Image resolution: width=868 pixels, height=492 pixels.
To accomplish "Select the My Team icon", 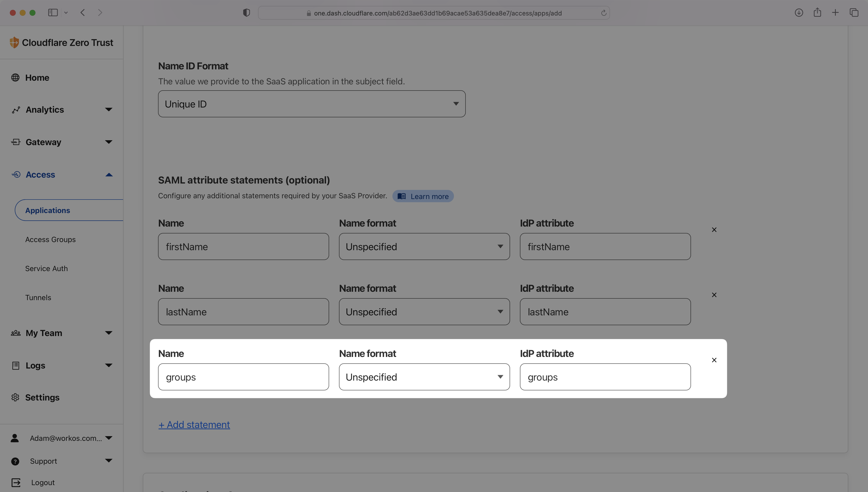I will tap(16, 333).
